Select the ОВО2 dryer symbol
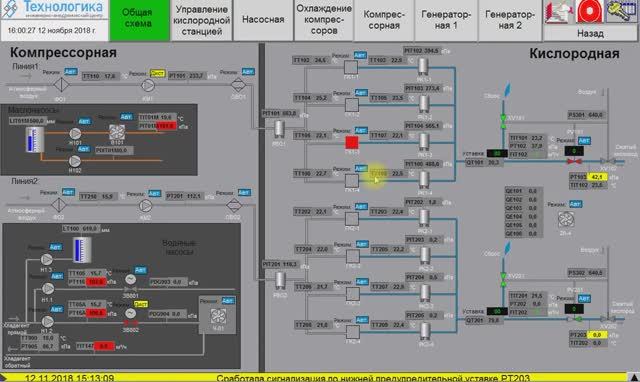Screen dimensions: 640x382 [234, 205]
